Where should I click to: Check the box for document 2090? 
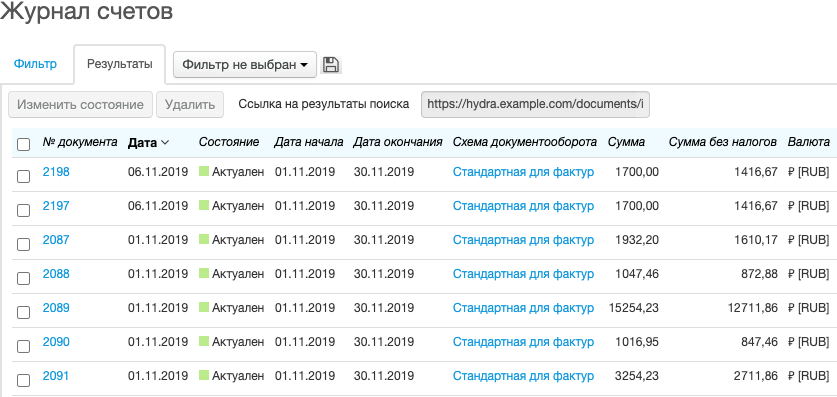point(23,347)
